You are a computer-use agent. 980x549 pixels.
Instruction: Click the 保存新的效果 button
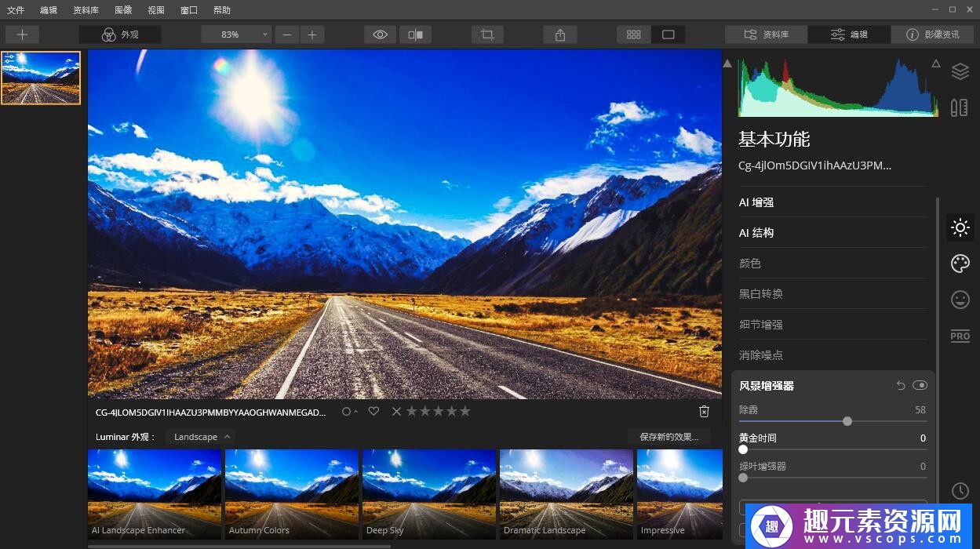coord(669,437)
